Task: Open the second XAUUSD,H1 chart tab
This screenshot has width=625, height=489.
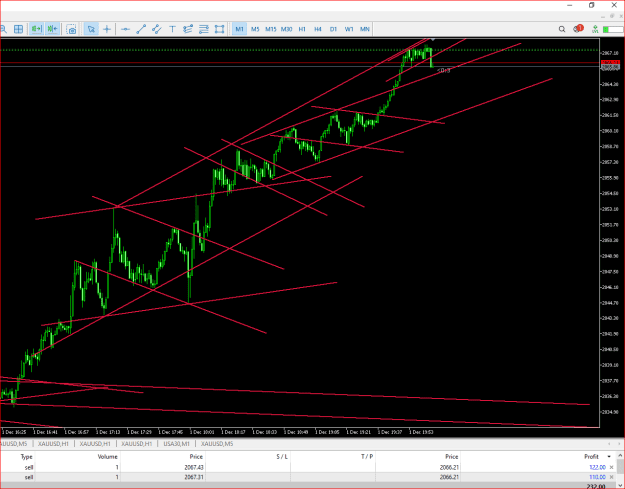Action: 95,444
